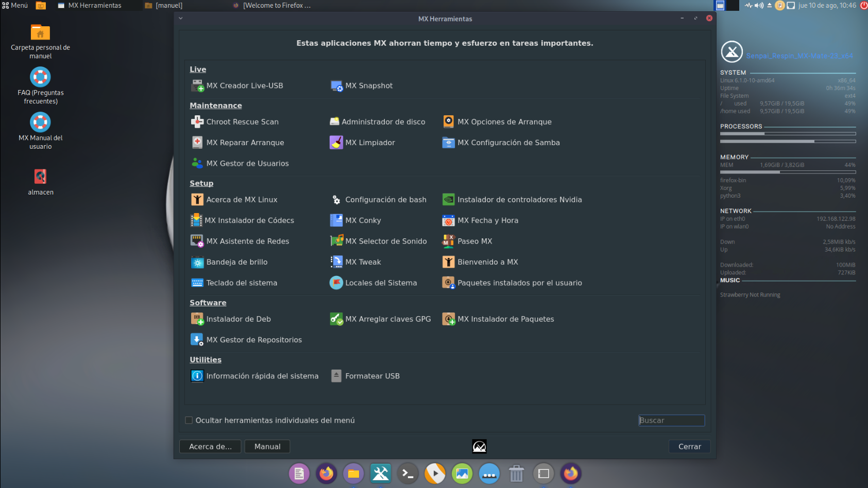Enable Ocultar herramientas individuales del menú checkbox
The height and width of the screenshot is (488, 868).
point(189,421)
